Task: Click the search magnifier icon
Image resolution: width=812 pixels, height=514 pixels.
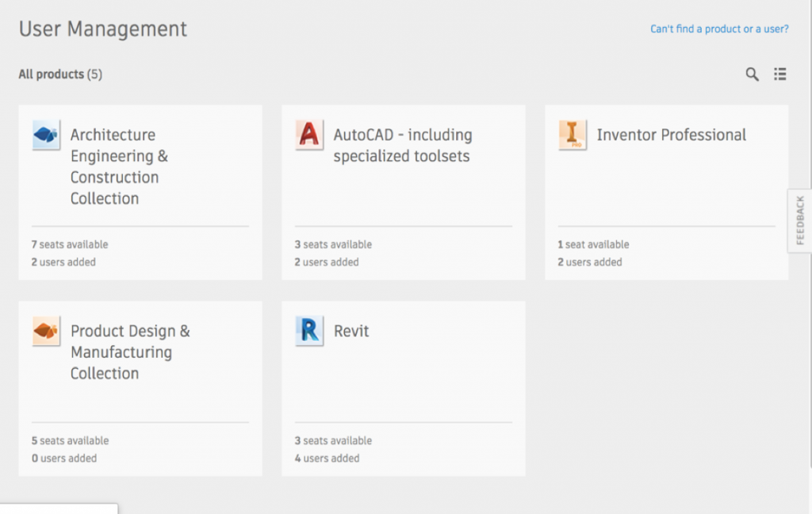Action: [x=752, y=74]
